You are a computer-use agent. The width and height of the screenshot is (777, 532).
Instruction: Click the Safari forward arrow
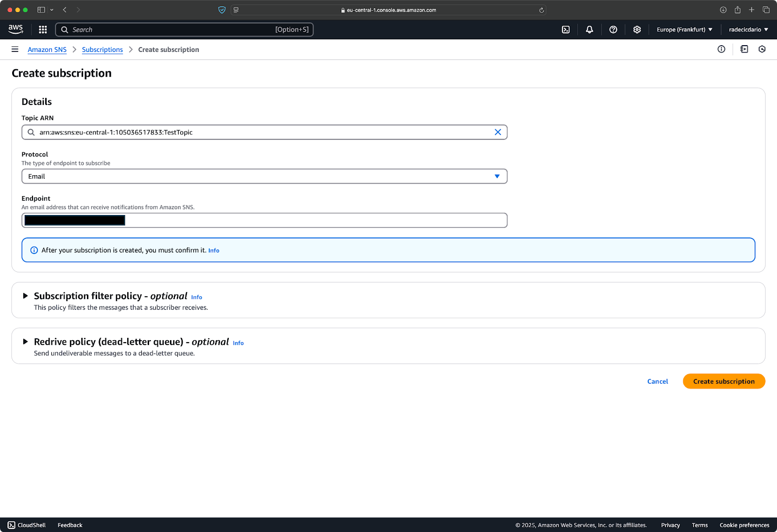[x=78, y=10]
